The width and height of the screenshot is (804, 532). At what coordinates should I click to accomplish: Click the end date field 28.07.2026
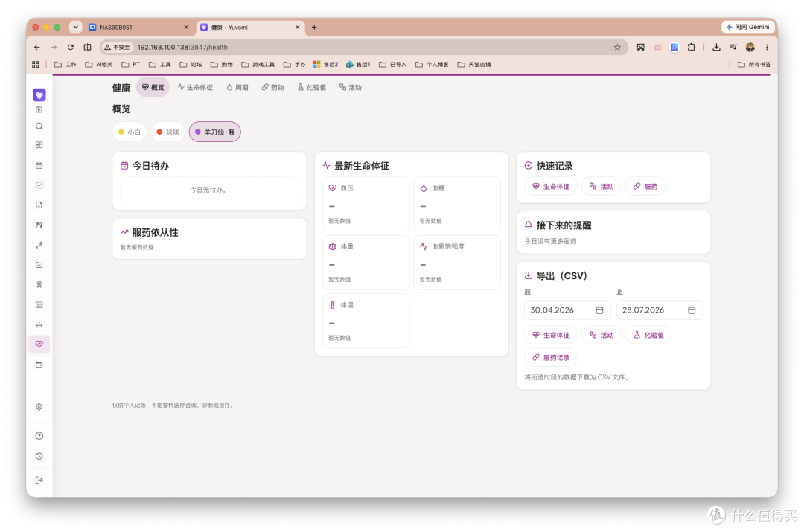(x=659, y=310)
